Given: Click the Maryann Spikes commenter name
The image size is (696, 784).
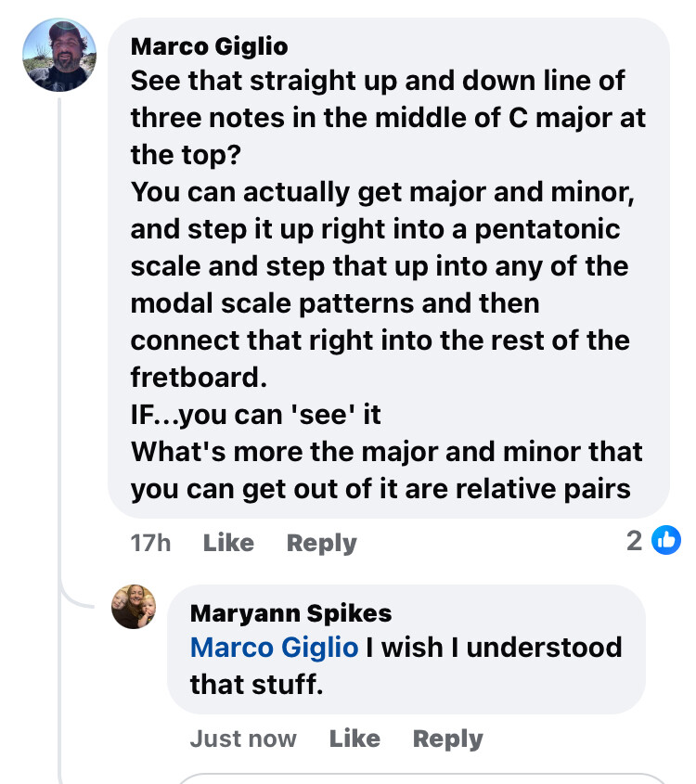Looking at the screenshot, I should [290, 612].
